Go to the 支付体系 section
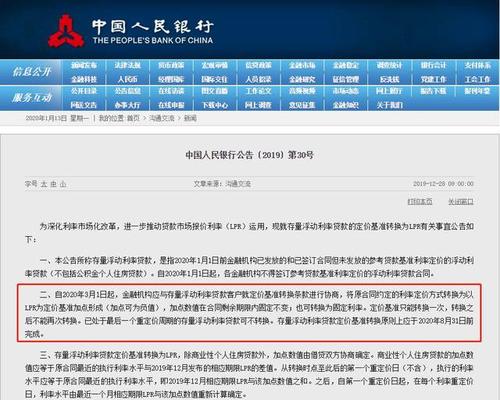Image resolution: width=500 pixels, height=400 pixels. (477, 65)
